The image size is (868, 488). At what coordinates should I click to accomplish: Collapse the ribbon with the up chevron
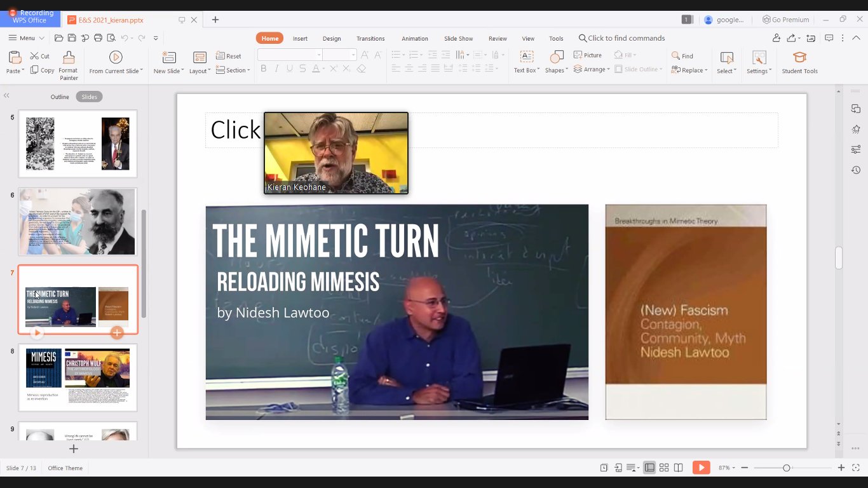(x=855, y=38)
